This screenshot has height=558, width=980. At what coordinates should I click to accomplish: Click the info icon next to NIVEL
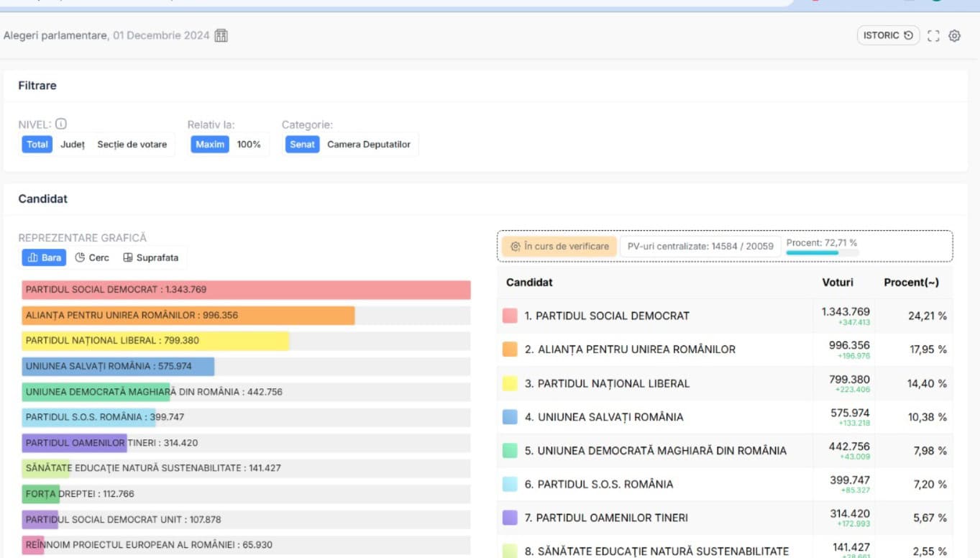61,124
